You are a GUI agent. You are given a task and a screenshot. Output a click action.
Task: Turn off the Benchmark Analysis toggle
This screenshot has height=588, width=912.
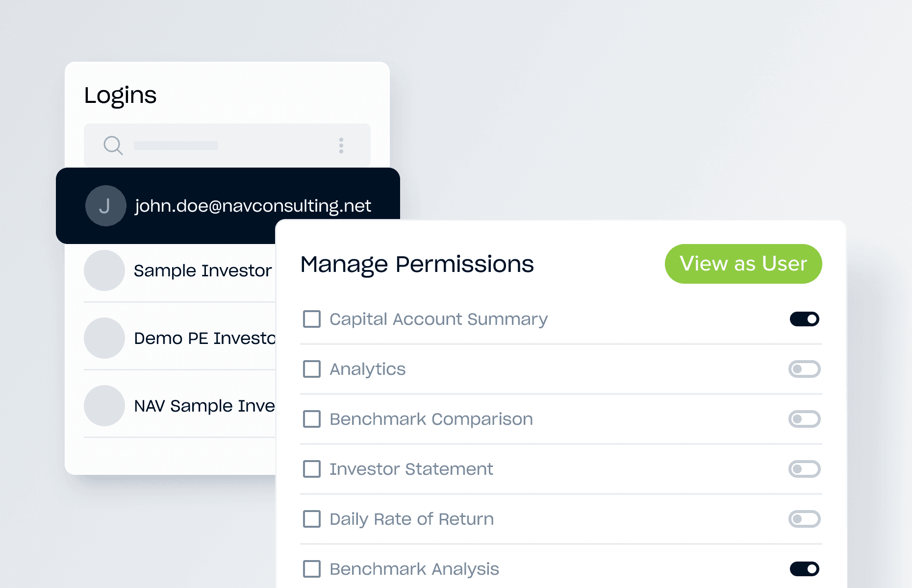pos(804,569)
